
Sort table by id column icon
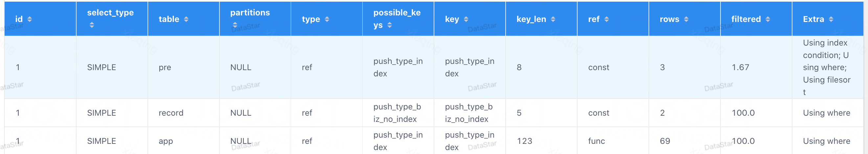pyautogui.click(x=30, y=19)
